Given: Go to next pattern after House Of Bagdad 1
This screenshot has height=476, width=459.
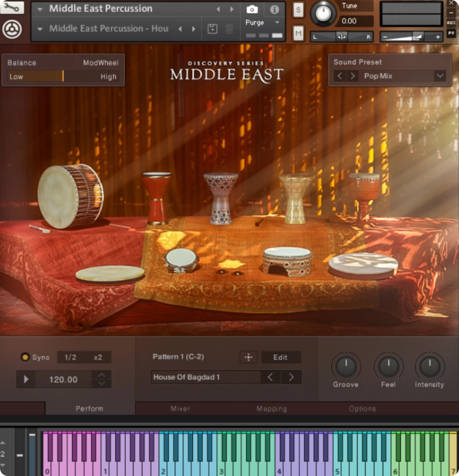Looking at the screenshot, I should tap(291, 377).
